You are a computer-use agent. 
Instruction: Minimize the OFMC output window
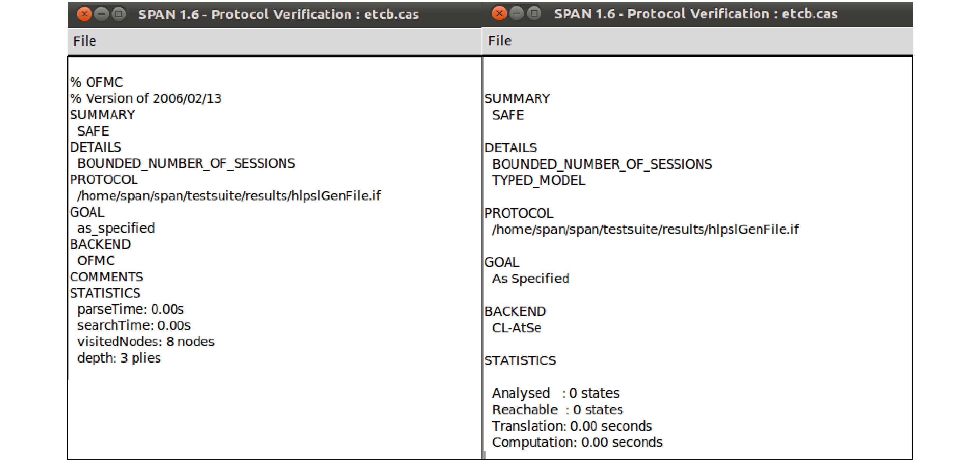coord(102,15)
